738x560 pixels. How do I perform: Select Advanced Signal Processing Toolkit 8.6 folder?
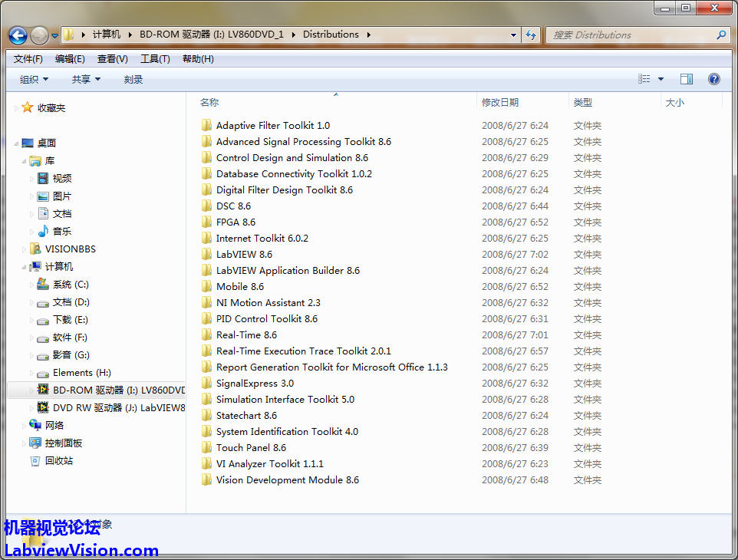[304, 142]
